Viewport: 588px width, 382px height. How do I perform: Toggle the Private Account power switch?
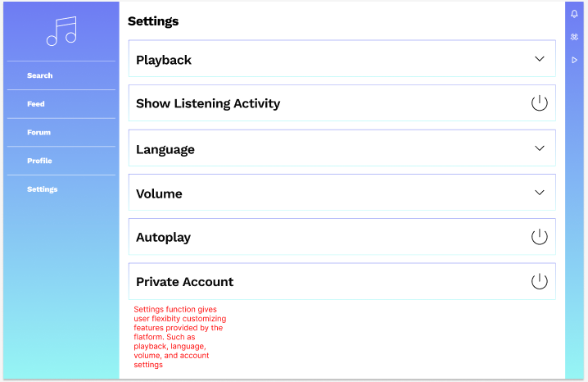(x=539, y=281)
